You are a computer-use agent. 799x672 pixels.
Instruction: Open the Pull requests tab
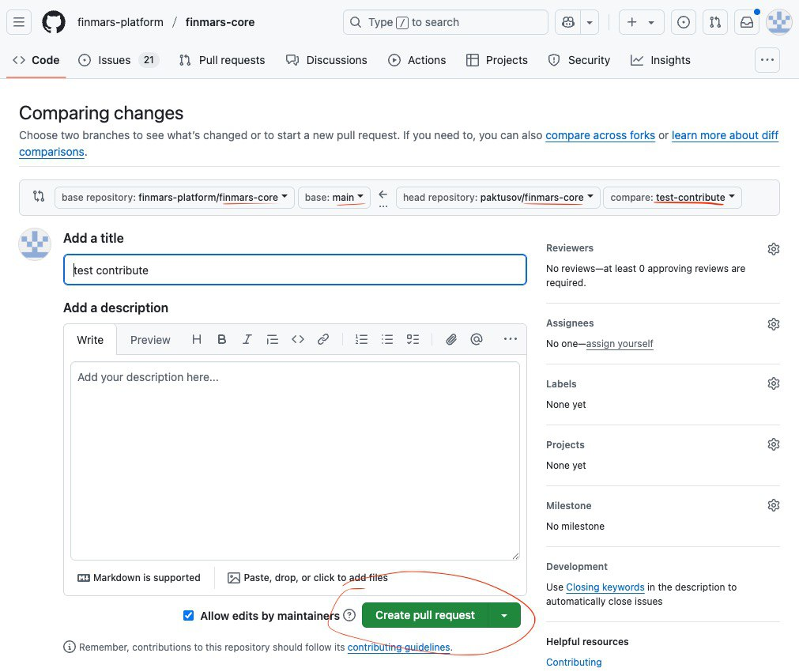tap(221, 60)
